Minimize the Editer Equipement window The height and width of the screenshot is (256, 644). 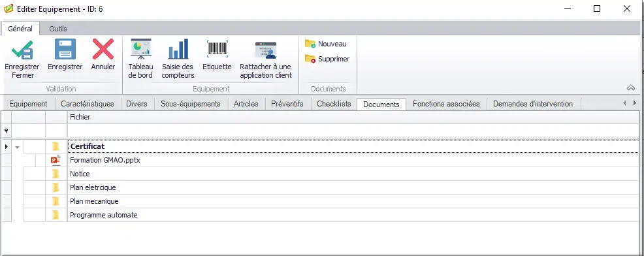[x=567, y=8]
